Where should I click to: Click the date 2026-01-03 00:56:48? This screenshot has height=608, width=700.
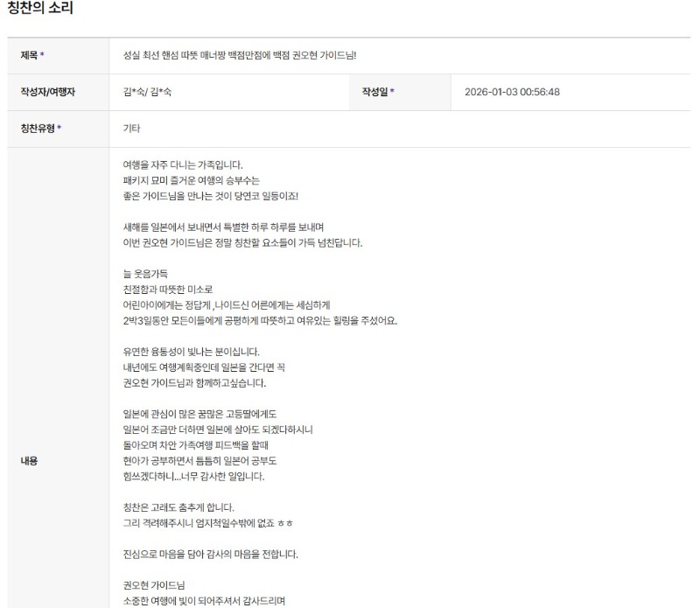coord(512,92)
